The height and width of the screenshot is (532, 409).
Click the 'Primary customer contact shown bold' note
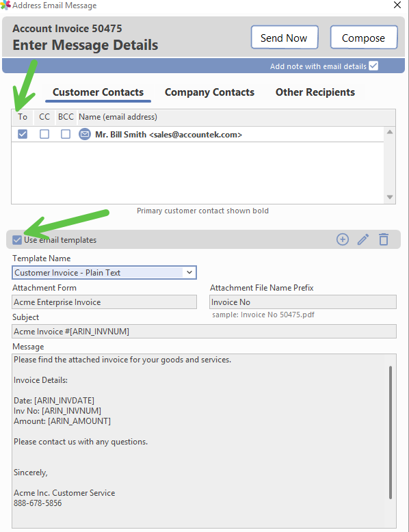(x=202, y=211)
